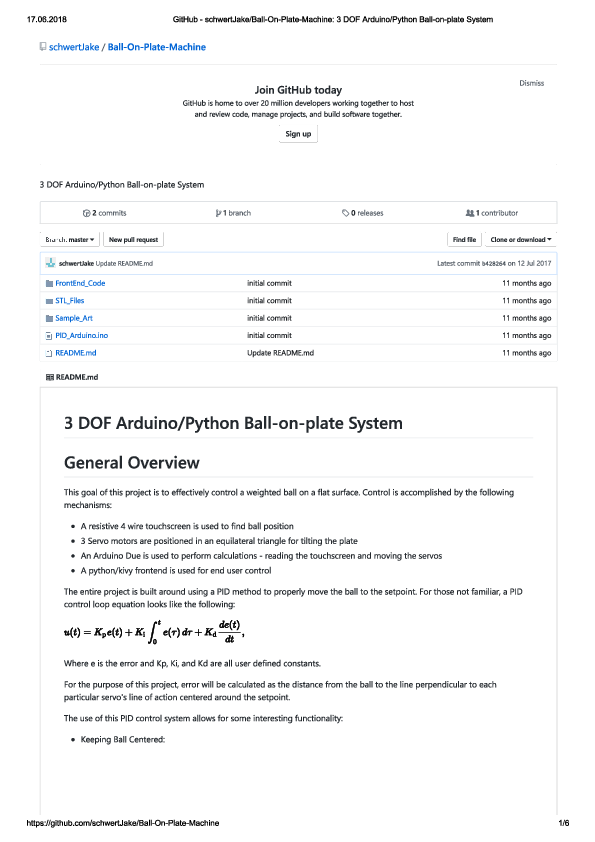Click the repository book icon beside schwertJake
Image resolution: width=595 pixels, height=842 pixels.
[x=43, y=47]
